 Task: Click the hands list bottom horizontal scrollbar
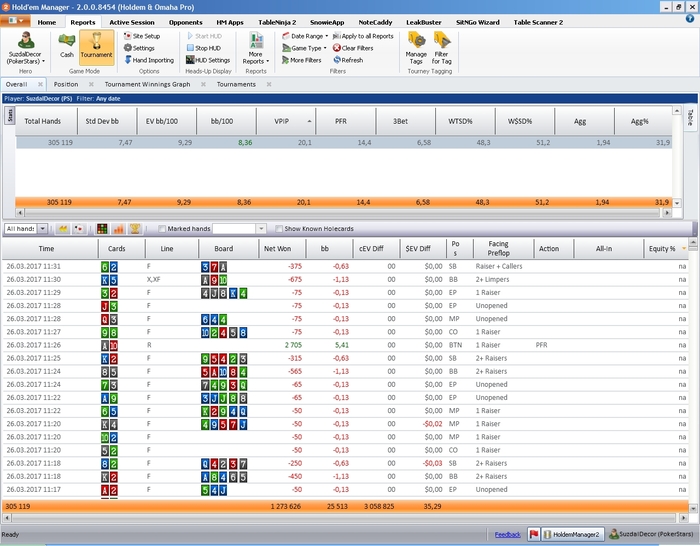[343, 518]
